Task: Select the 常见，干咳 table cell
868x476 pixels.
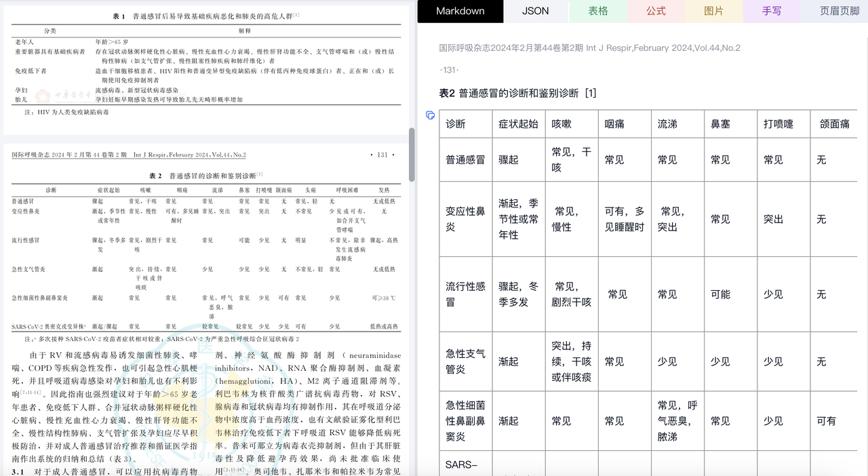Action: [570, 159]
